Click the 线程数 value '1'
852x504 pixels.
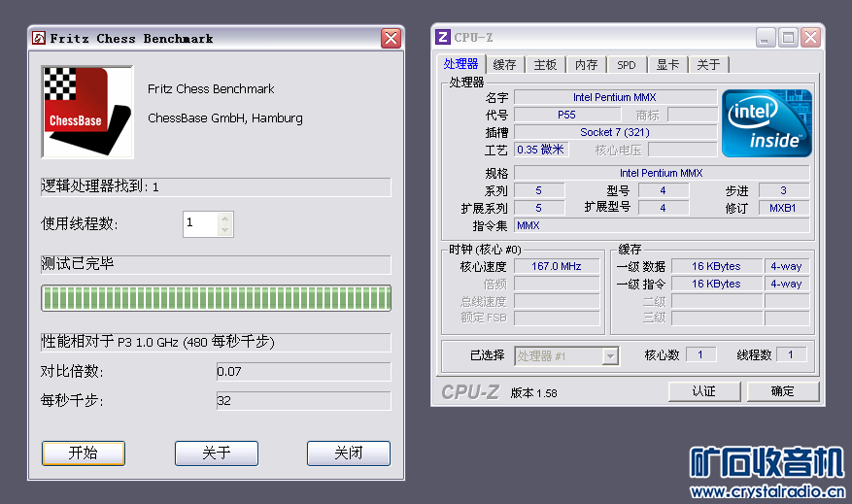[x=791, y=354]
